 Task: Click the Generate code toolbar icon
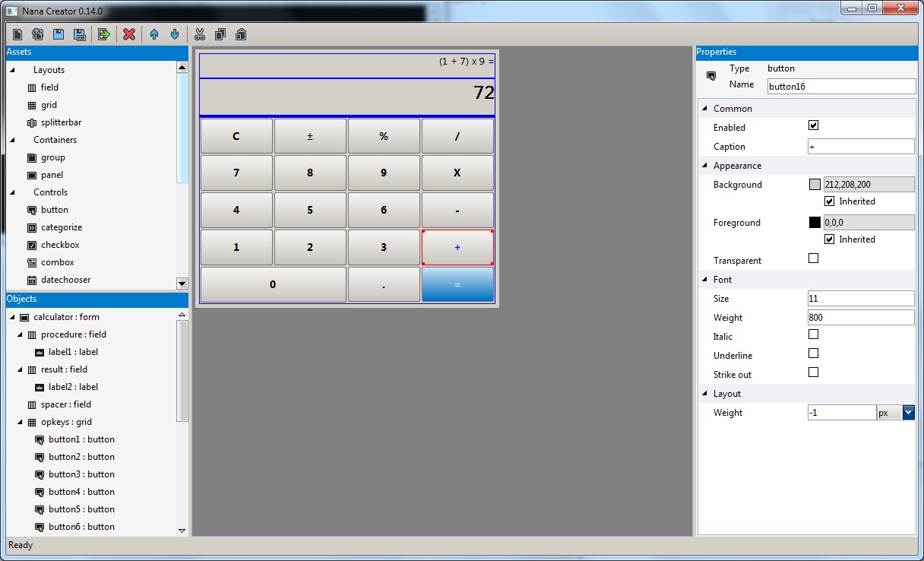click(x=104, y=34)
